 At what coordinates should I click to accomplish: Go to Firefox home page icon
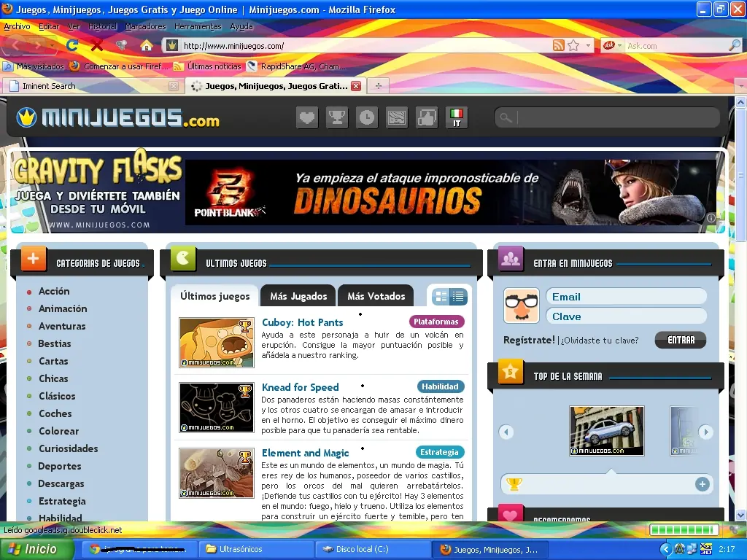(x=146, y=45)
